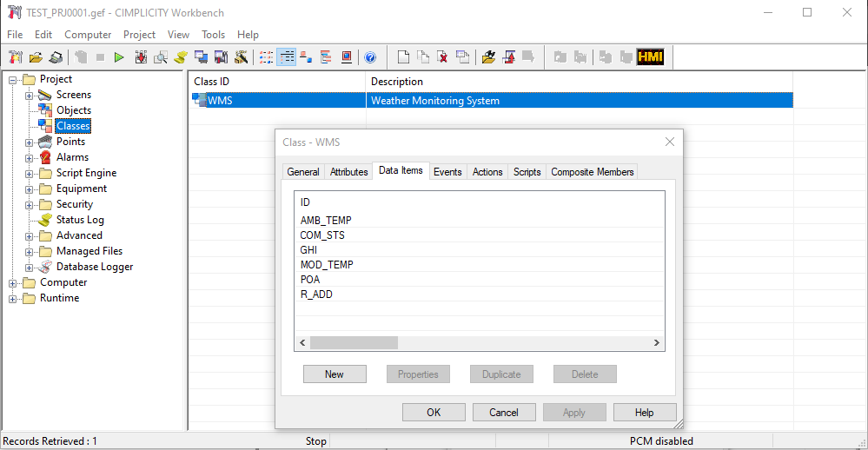Click the dialog's Help button
868x450 pixels.
tap(645, 413)
